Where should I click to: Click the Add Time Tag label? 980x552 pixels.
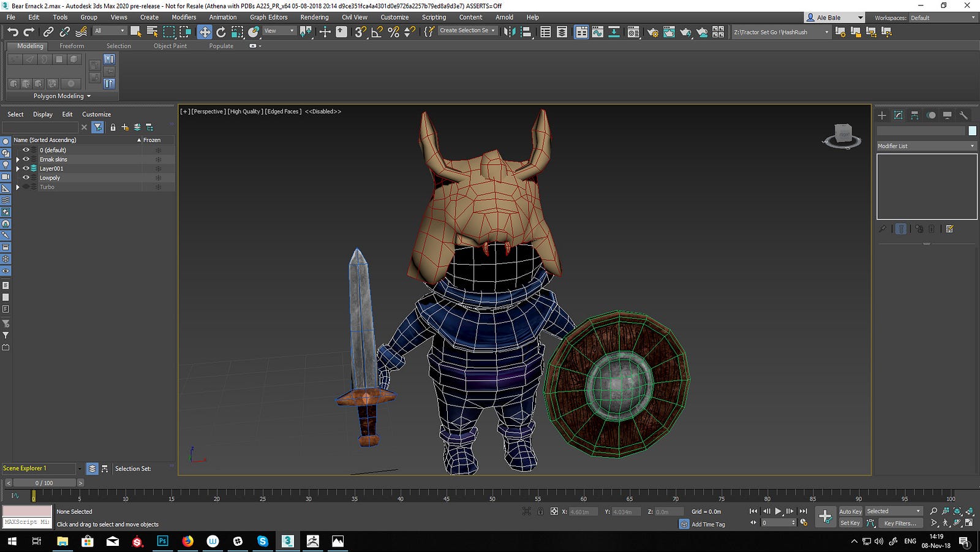708,524
